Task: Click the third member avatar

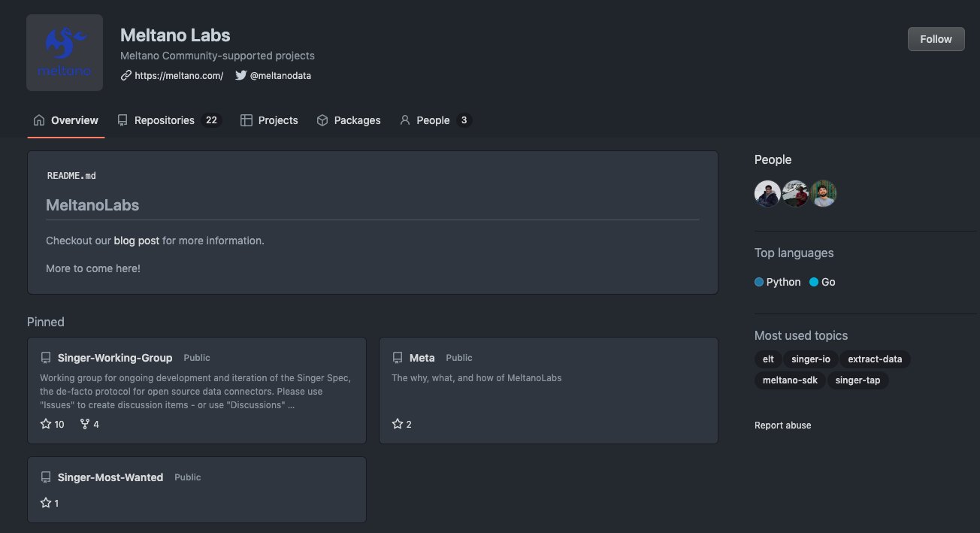Action: [x=824, y=193]
